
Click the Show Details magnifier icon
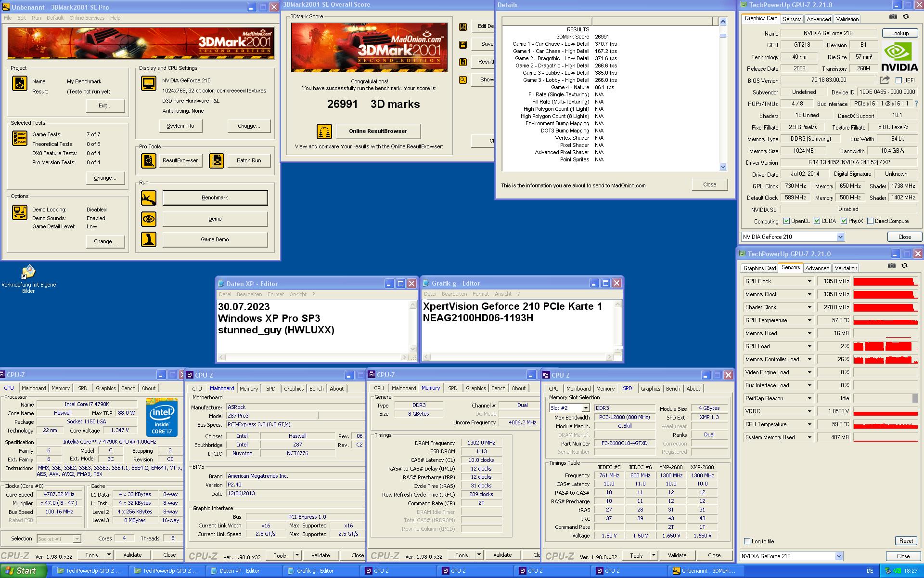click(463, 80)
